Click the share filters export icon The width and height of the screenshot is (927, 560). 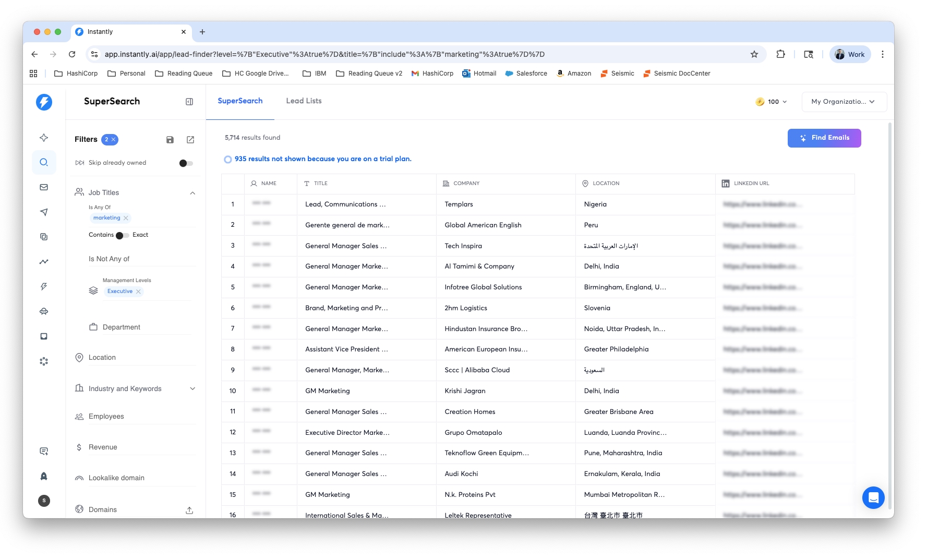[190, 140]
